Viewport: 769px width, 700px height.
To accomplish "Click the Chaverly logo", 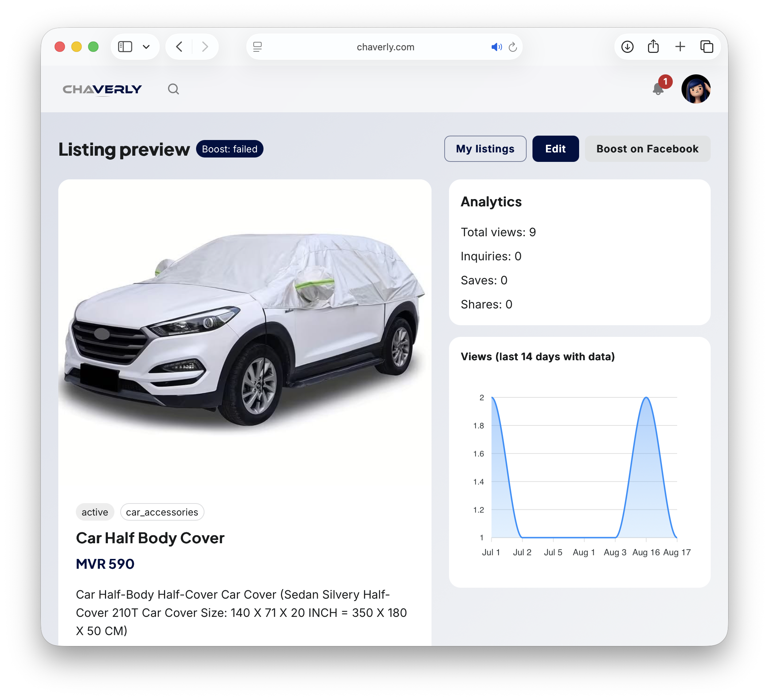I will pos(102,89).
